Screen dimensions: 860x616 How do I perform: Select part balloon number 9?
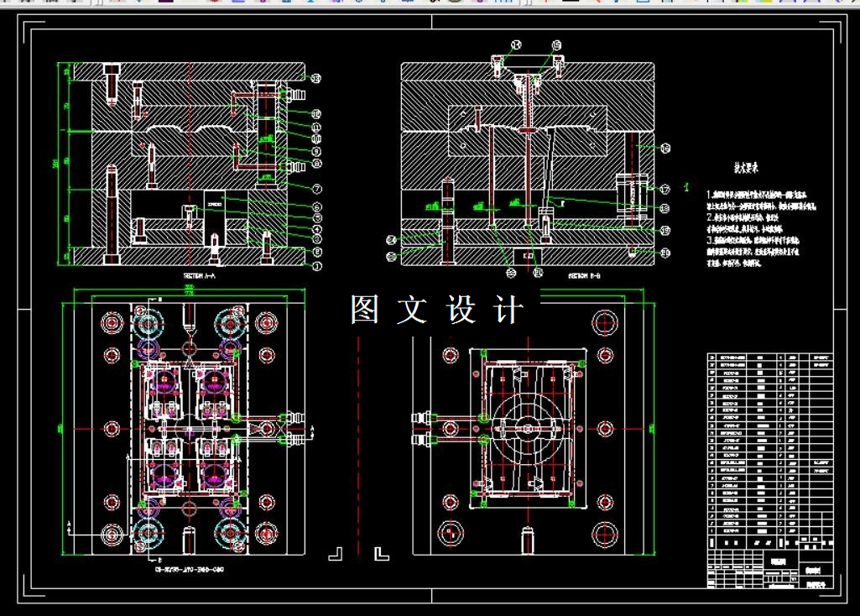(x=316, y=151)
